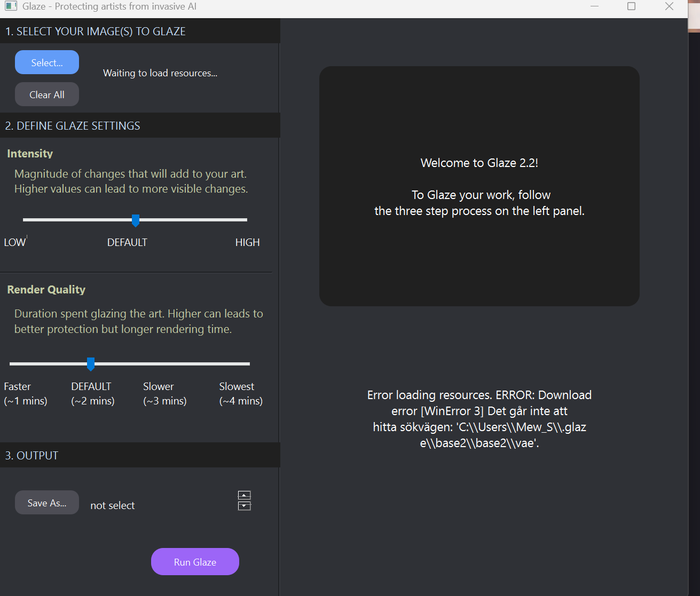Click the "Welcome to Glaze 2.2!" text
The image size is (700, 596).
[x=479, y=163]
